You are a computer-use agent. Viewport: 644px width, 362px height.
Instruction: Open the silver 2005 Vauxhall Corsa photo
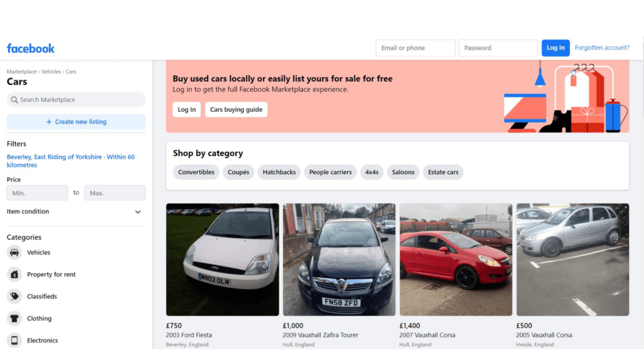click(x=572, y=260)
